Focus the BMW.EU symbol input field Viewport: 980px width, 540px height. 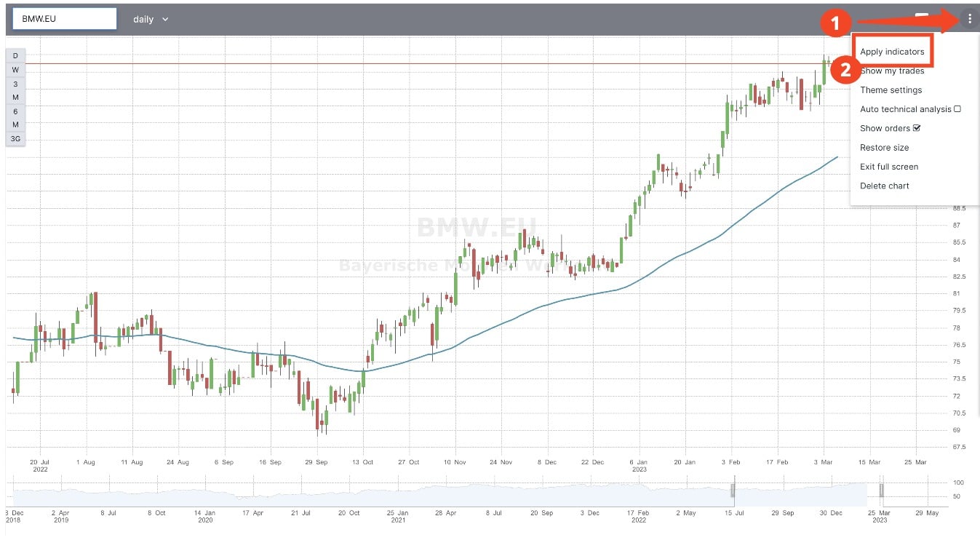(x=65, y=19)
